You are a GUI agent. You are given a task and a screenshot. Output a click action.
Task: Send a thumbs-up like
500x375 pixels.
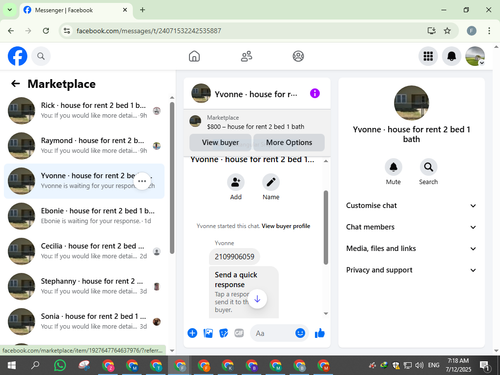320,333
